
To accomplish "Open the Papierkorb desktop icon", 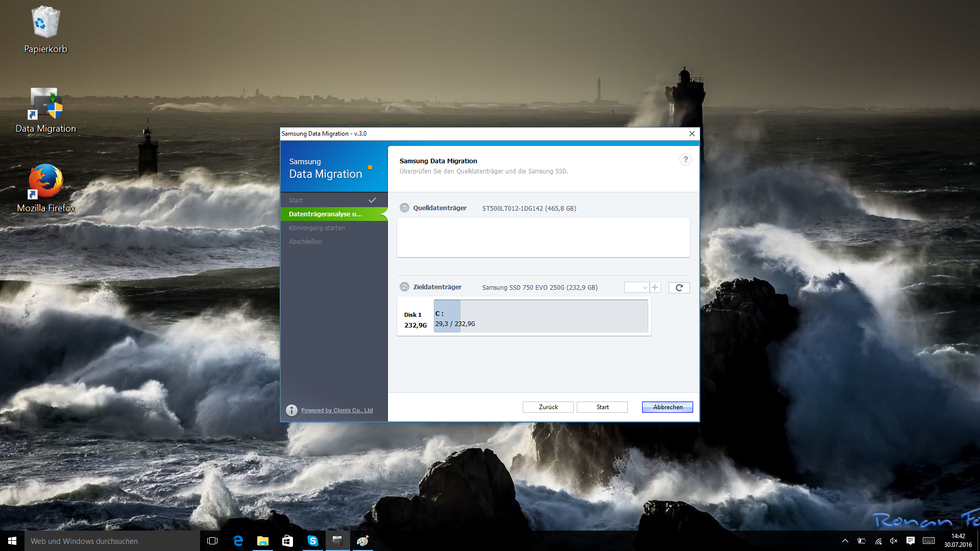I will 45,30.
